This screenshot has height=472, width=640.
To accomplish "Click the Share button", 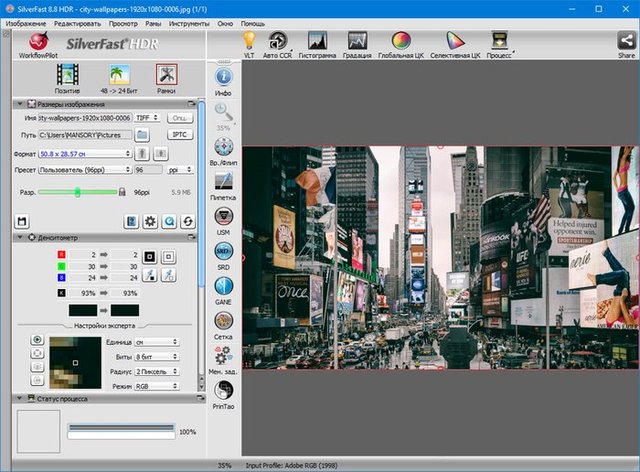I will 626,42.
